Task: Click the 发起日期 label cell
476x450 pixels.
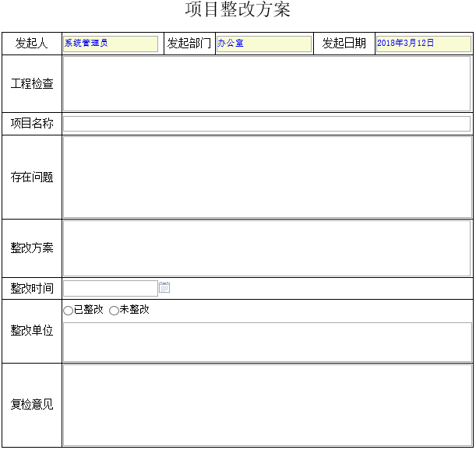Action: [x=344, y=44]
